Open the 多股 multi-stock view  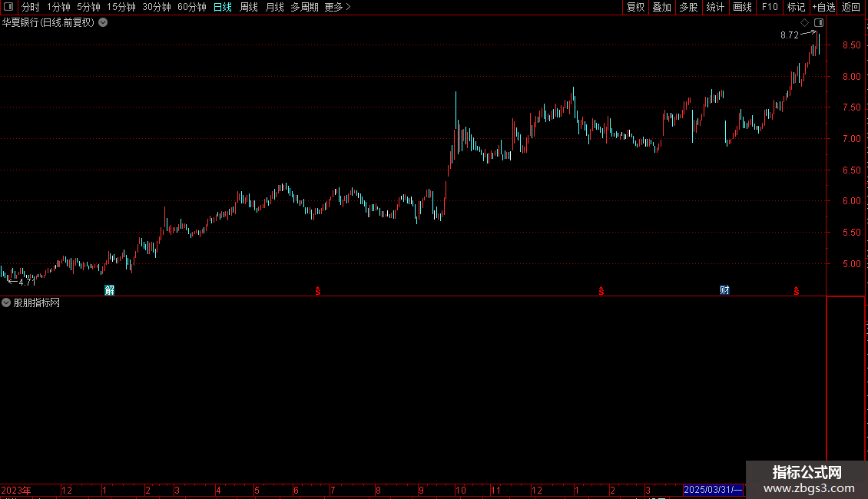(x=688, y=7)
